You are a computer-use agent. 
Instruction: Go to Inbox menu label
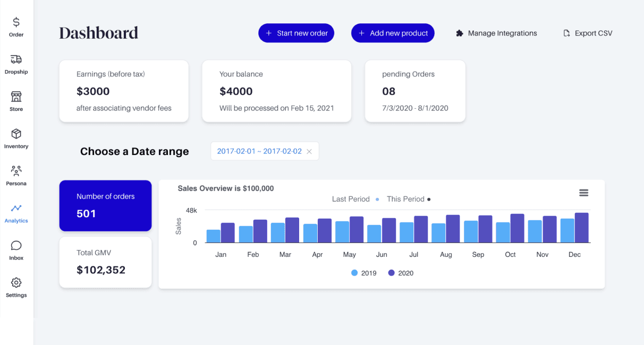[16, 257]
